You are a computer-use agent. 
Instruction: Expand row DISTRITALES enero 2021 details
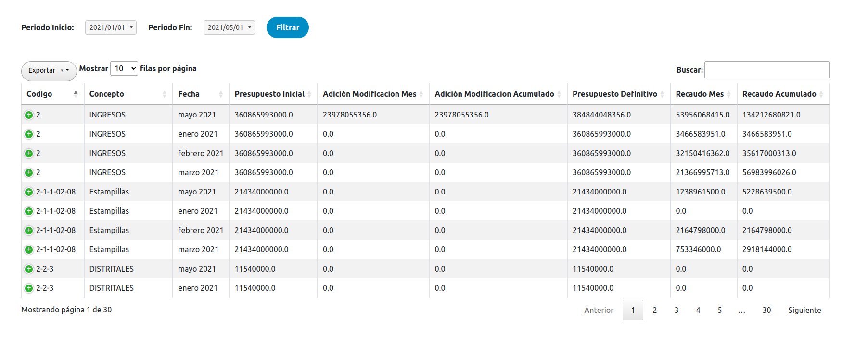pyautogui.click(x=29, y=288)
